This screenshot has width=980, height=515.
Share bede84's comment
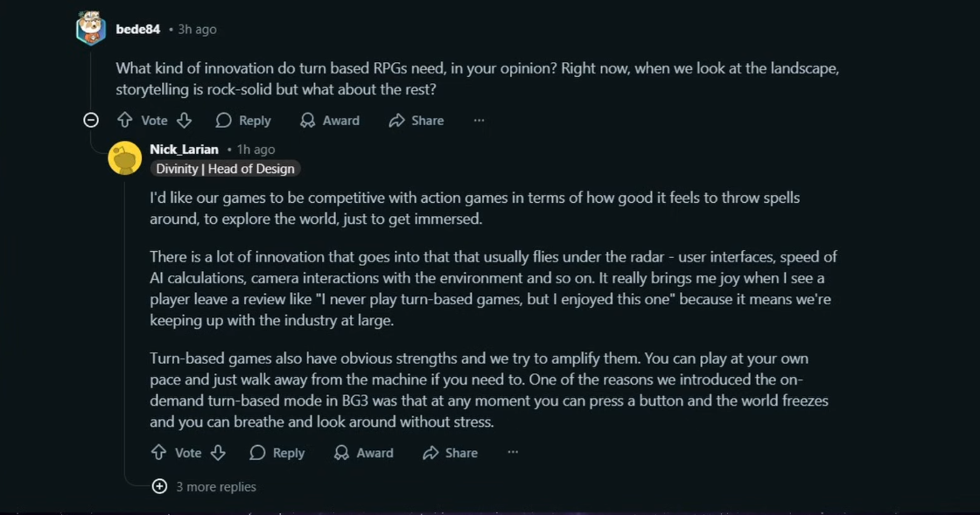[416, 121]
